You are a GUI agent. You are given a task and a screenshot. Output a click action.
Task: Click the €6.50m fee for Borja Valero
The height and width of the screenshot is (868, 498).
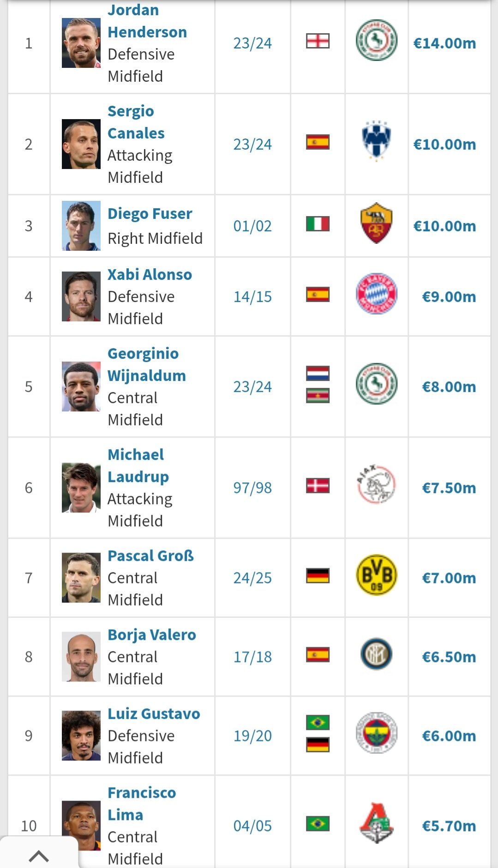449,657
